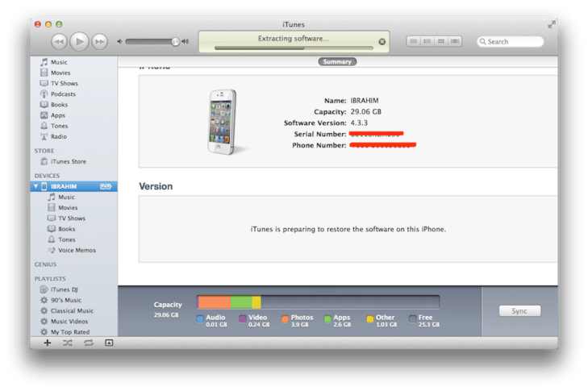Click the Sync button

(519, 310)
